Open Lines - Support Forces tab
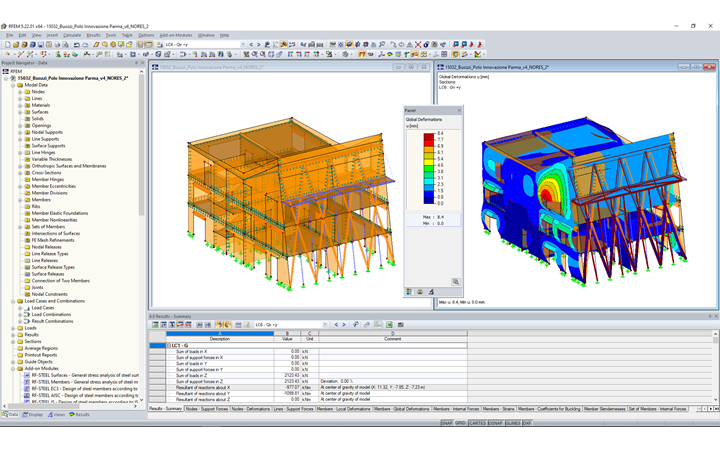 coord(293,409)
